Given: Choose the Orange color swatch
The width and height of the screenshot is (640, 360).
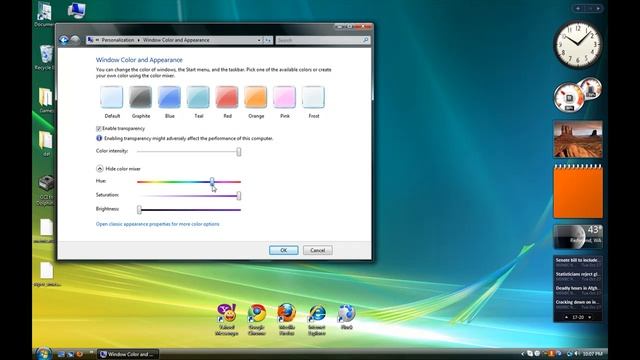Looking at the screenshot, I should (256, 97).
